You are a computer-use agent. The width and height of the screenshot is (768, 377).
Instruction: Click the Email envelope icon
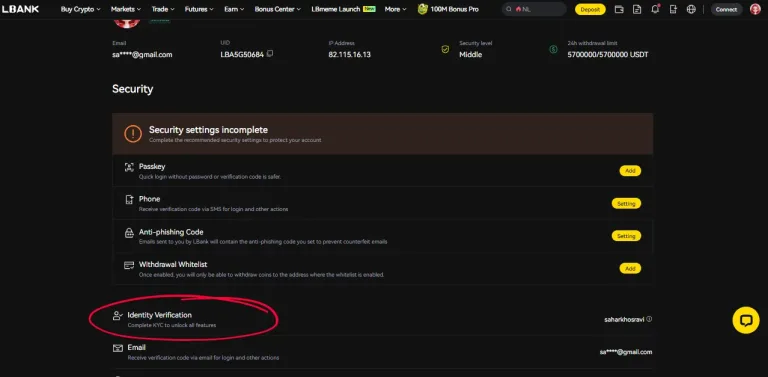(118, 348)
